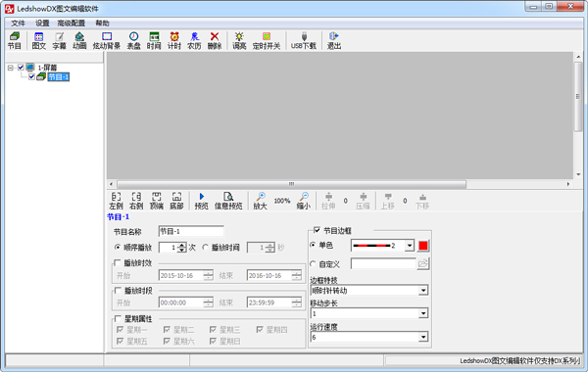Click the horizontal scrollbar under the preview

pyautogui.click(x=291, y=184)
